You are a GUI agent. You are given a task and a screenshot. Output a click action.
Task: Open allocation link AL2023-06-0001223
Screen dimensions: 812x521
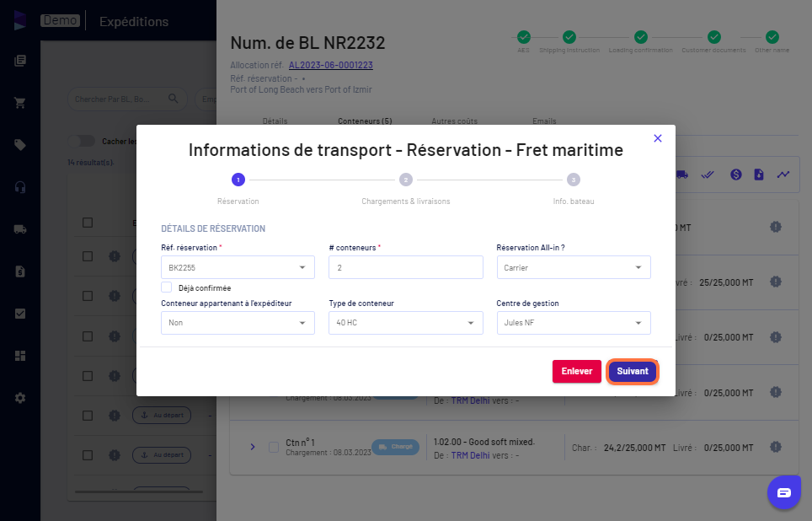pos(330,65)
